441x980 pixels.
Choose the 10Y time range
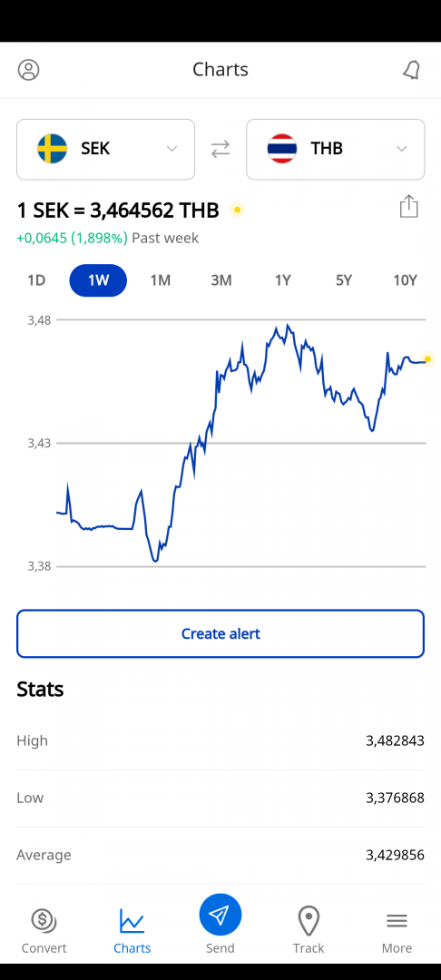tap(405, 280)
